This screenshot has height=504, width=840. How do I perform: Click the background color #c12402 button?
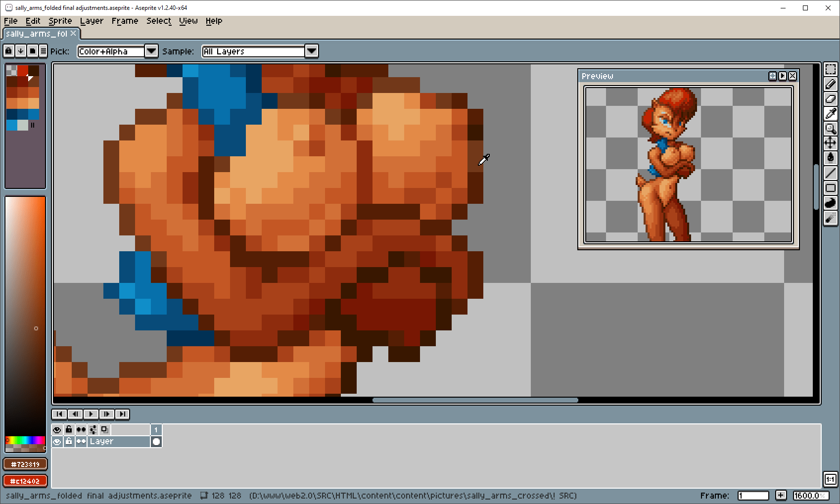click(25, 481)
